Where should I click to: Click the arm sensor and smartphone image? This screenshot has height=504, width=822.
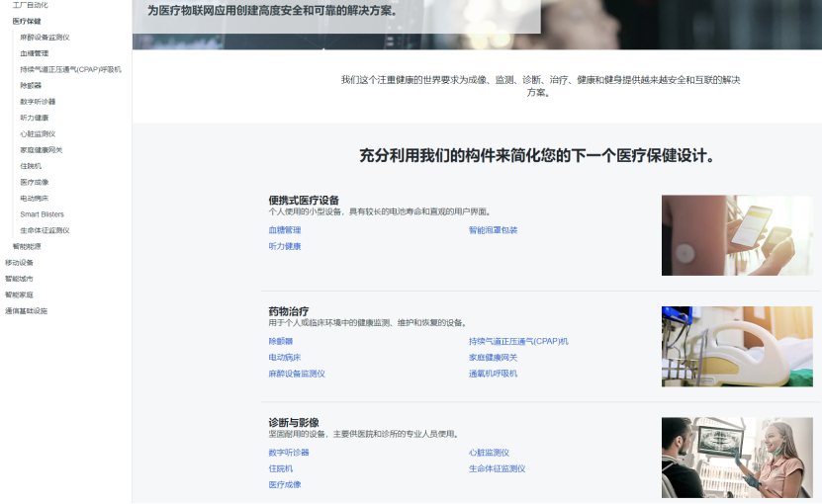point(737,235)
